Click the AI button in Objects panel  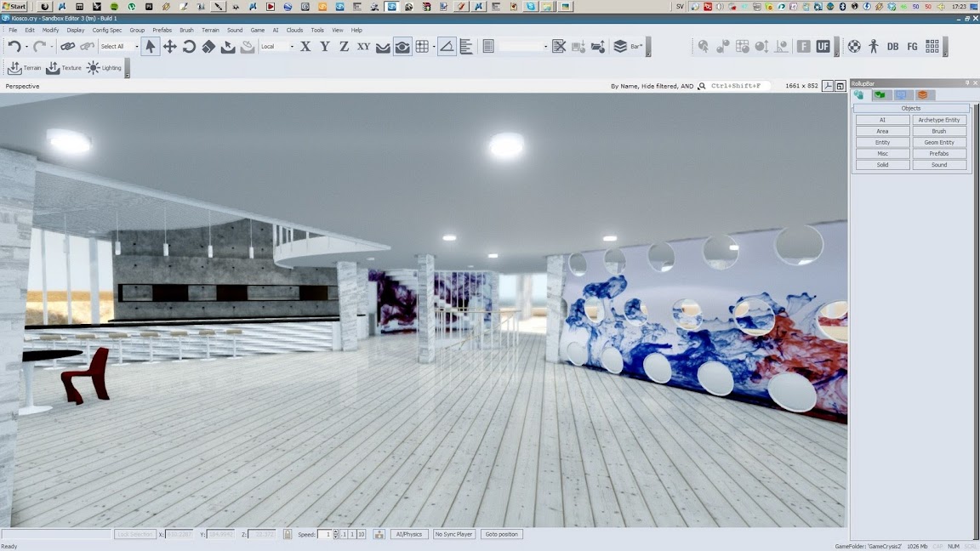[x=882, y=120]
